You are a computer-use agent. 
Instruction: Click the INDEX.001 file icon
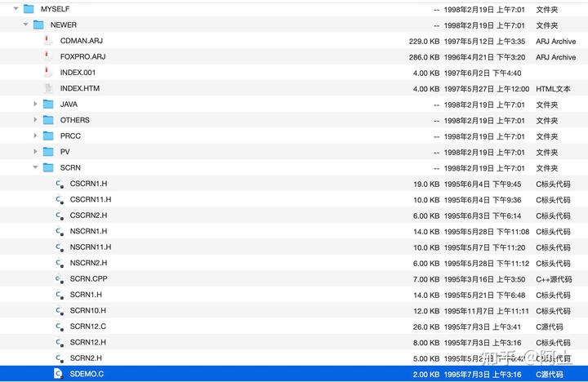[48, 73]
